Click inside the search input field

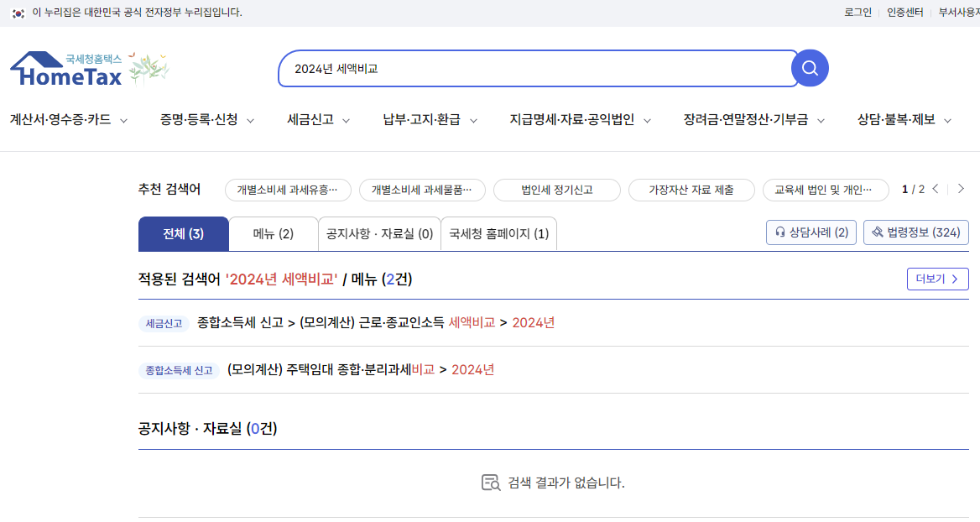(537, 67)
